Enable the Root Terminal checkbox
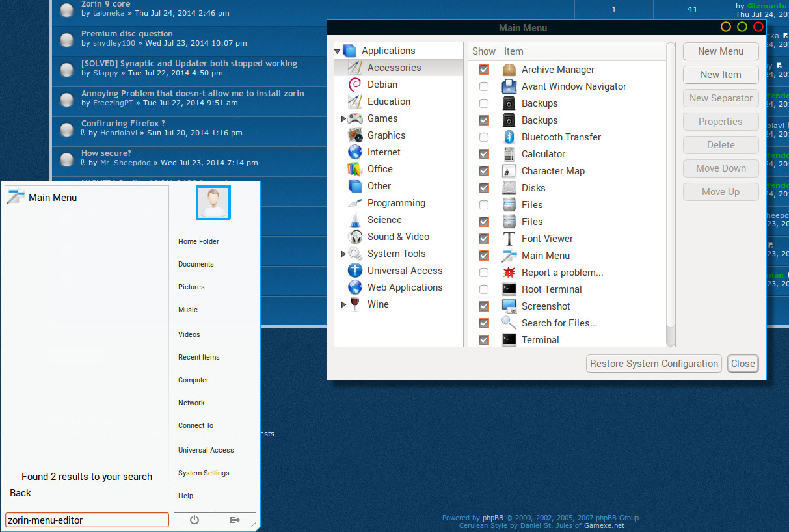The height and width of the screenshot is (532, 789). 484,289
